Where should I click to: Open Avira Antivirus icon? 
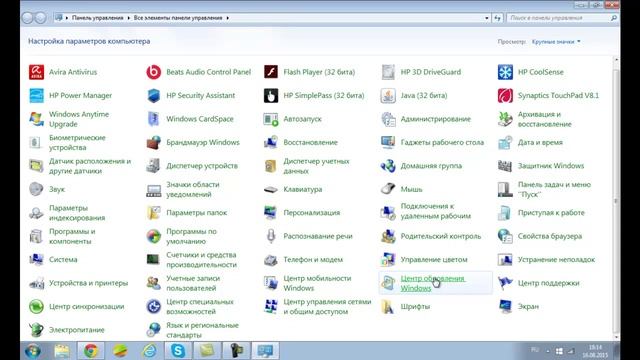36,72
